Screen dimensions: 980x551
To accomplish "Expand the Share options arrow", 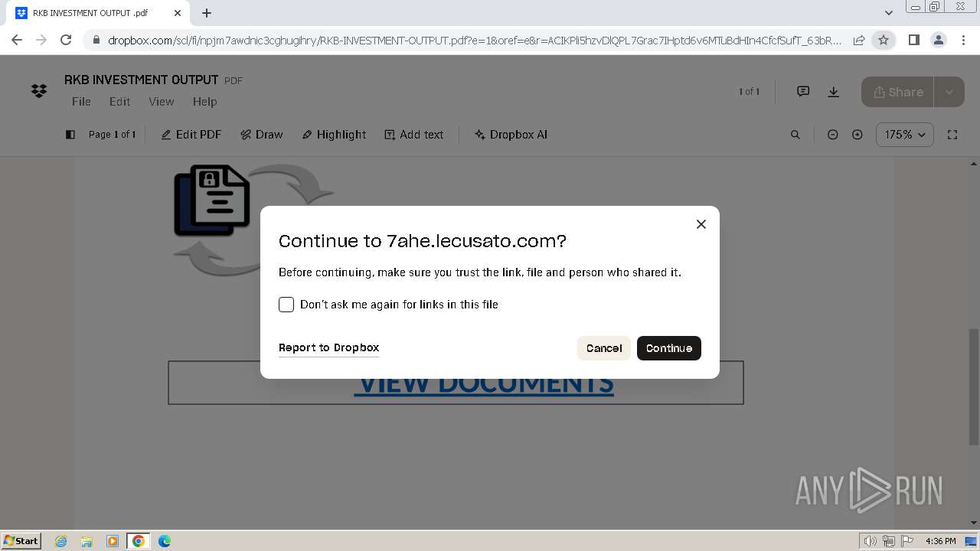I will [949, 92].
